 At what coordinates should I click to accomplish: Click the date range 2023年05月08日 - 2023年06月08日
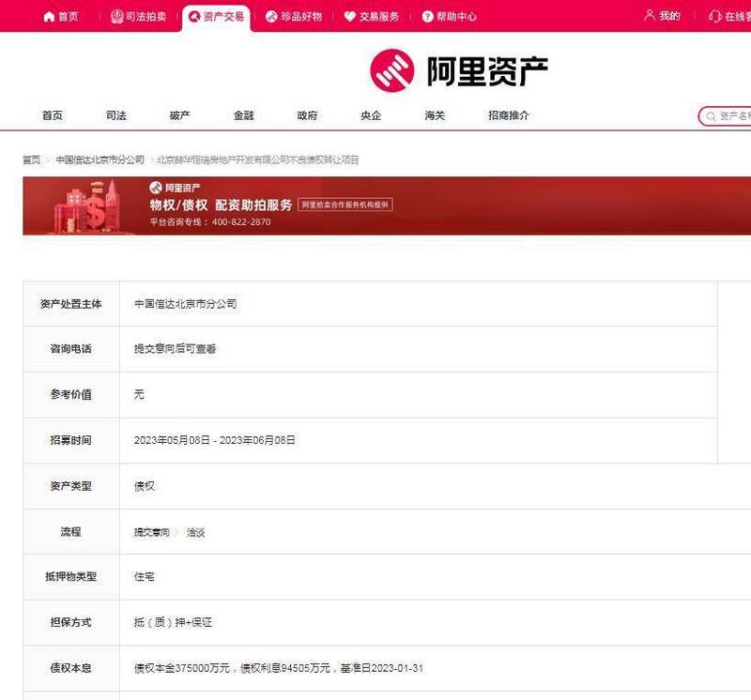[x=215, y=440]
